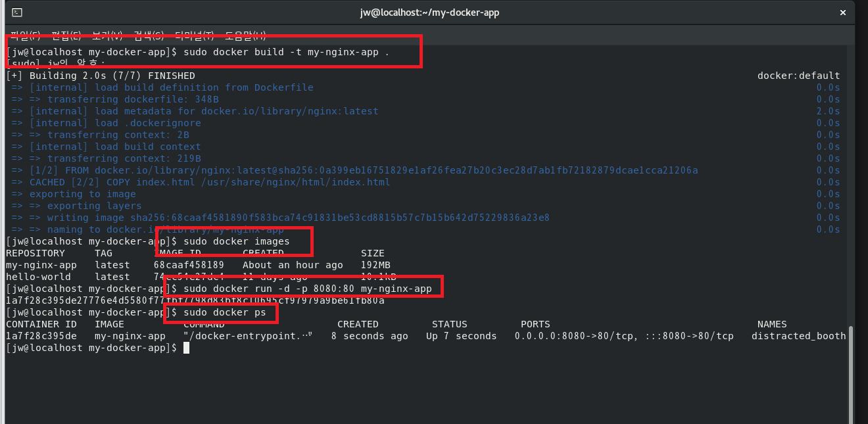Click the 'sudo docker ps' command

[x=225, y=312]
